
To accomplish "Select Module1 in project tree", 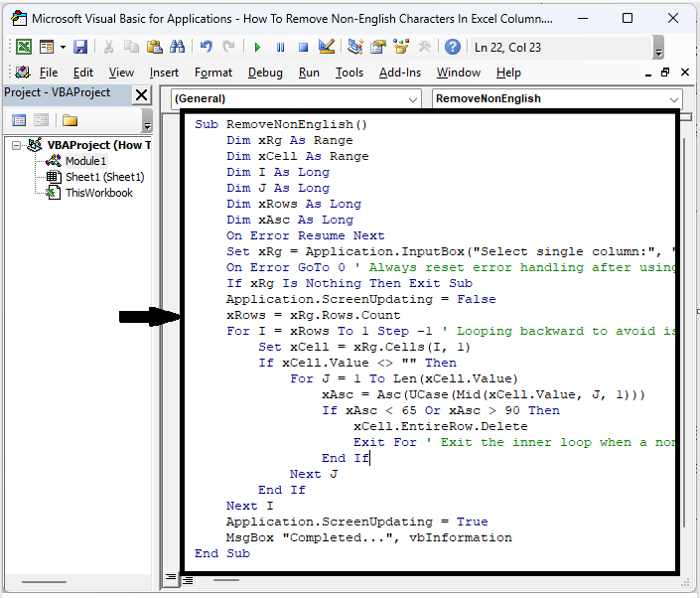I will 85,161.
